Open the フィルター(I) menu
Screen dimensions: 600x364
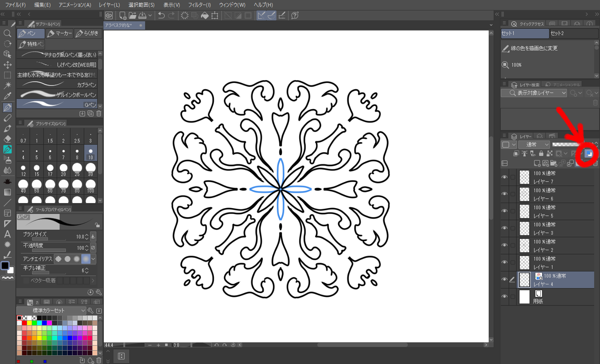pyautogui.click(x=199, y=5)
